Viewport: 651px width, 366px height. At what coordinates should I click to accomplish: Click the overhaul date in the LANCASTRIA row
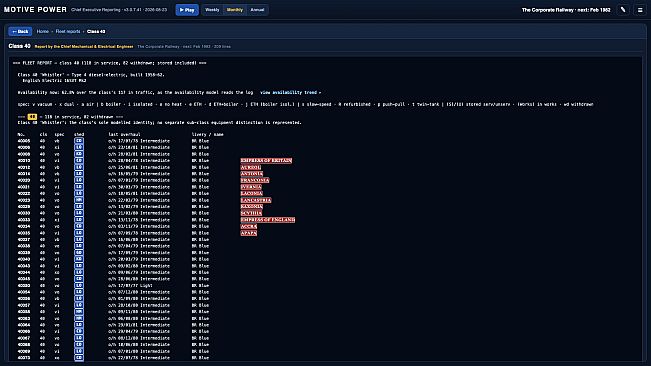[x=129, y=200]
